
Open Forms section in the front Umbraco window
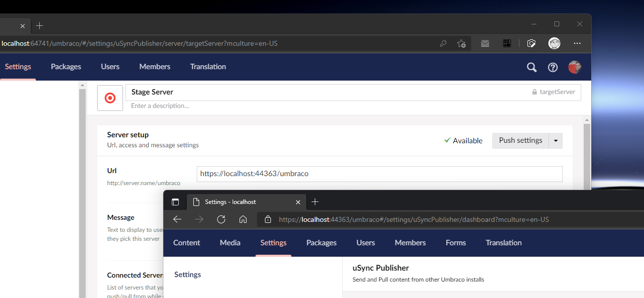coord(456,243)
